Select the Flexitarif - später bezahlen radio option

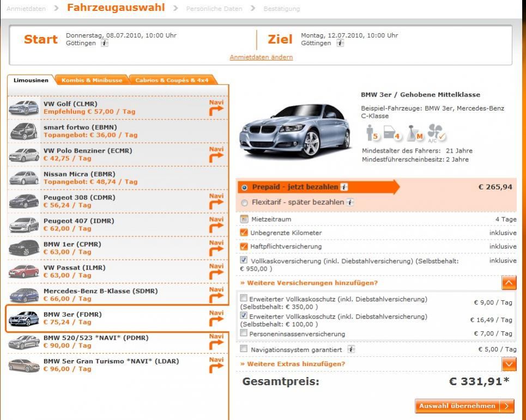(x=245, y=203)
